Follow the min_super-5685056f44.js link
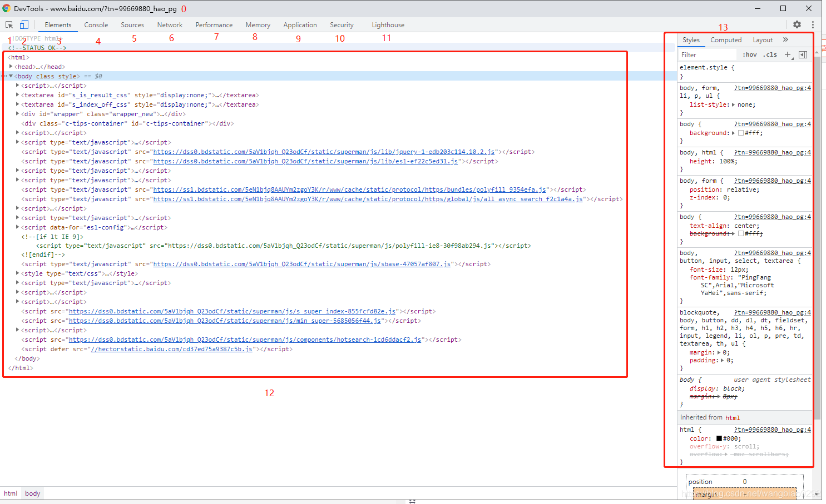The image size is (826, 504). (x=225, y=321)
